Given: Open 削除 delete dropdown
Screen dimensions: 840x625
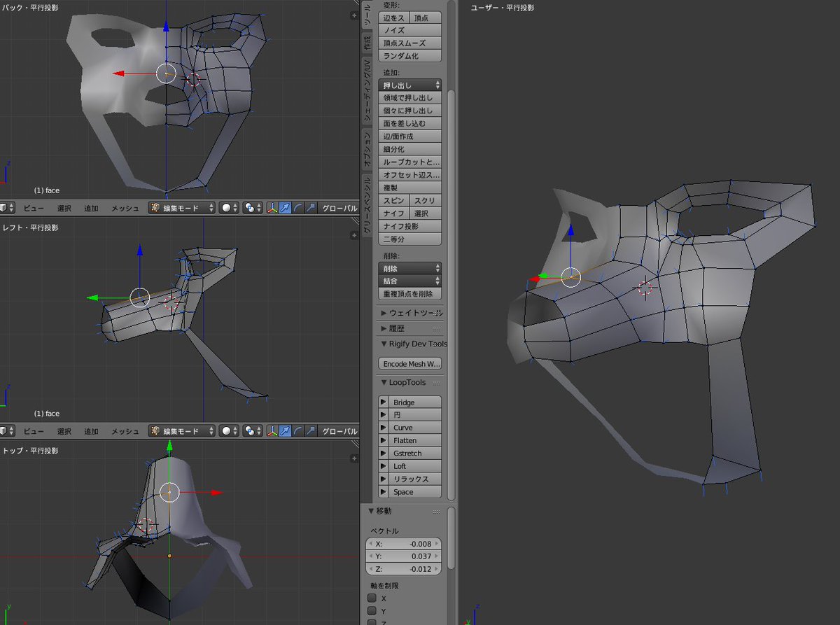Looking at the screenshot, I should [410, 268].
